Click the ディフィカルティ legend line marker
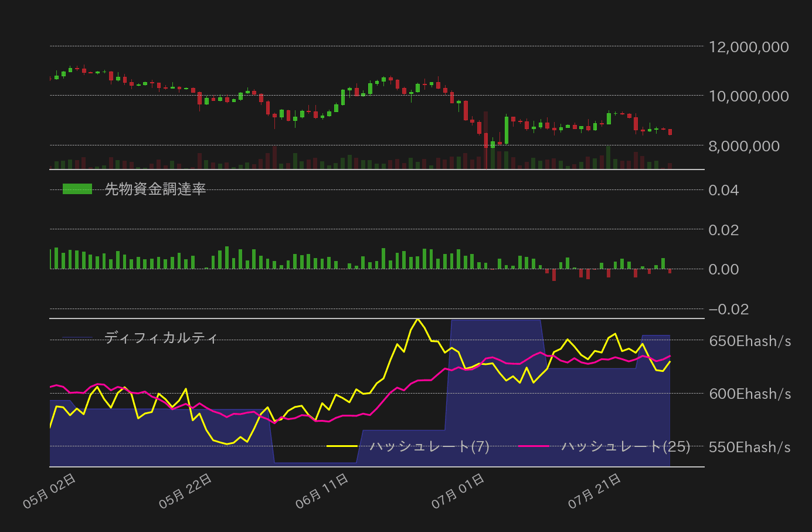The height and width of the screenshot is (532, 812). 77,337
